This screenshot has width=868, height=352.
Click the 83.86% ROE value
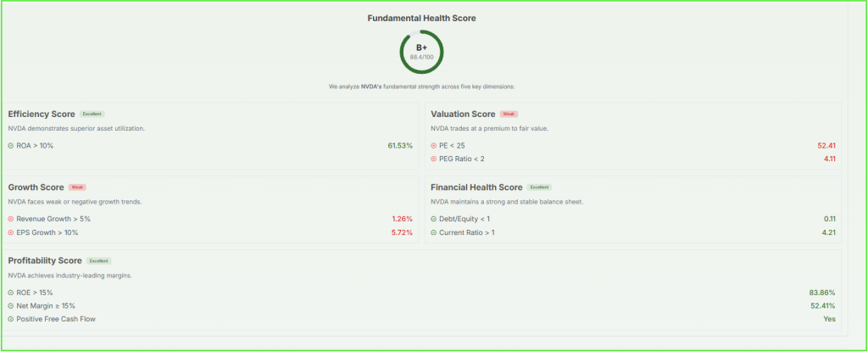pyautogui.click(x=822, y=293)
